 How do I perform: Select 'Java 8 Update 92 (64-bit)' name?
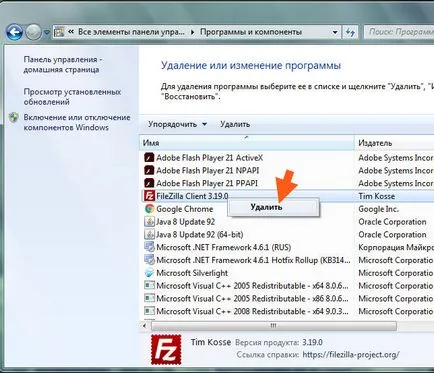pyautogui.click(x=200, y=234)
